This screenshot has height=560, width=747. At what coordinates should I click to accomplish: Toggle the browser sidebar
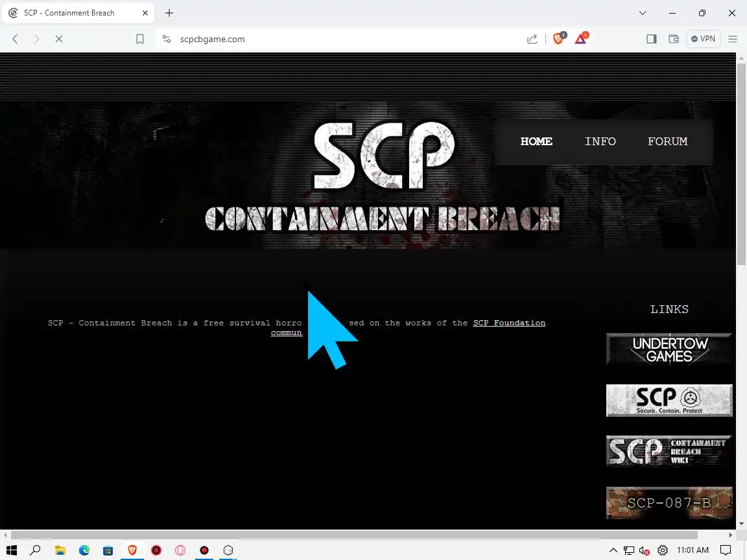(x=651, y=39)
